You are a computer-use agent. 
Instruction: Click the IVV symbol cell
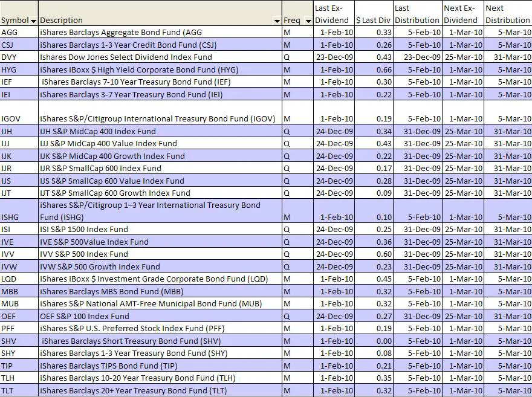[19, 254]
